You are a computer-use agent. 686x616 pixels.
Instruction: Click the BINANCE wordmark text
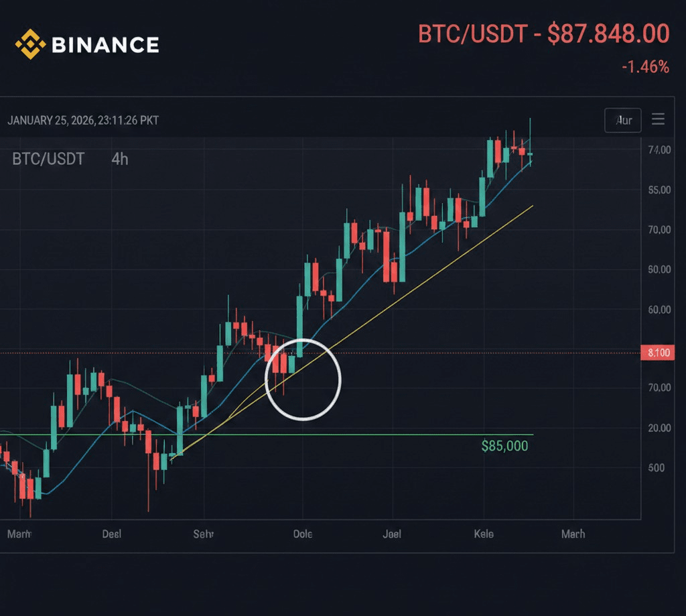click(105, 45)
